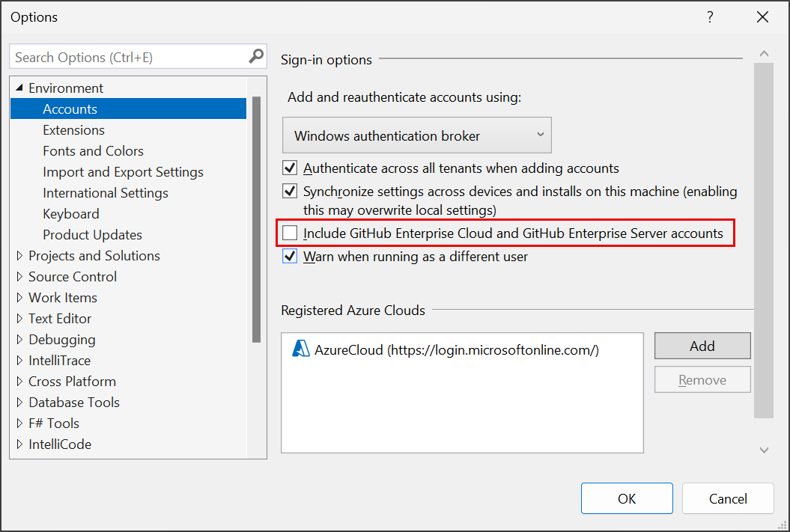
Task: Enable Include GitHub Enterprise accounts checkbox
Action: point(290,232)
